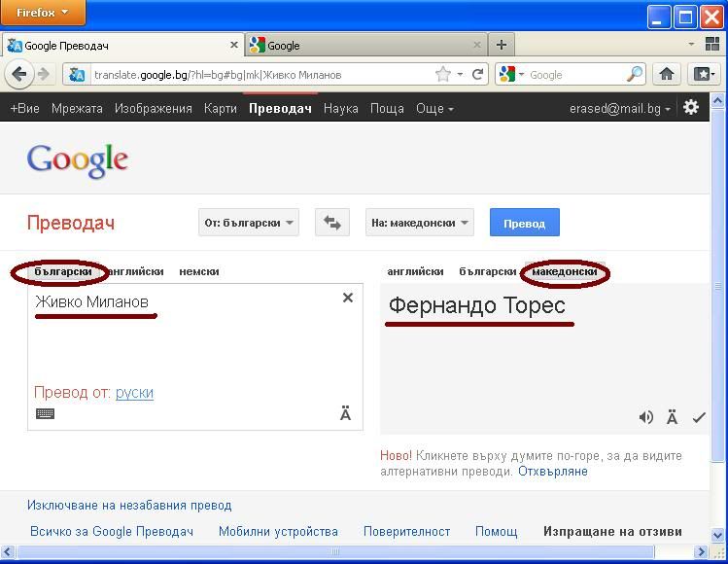Screen dimensions: 728x564
Task: Open the bookmarks menu icon
Action: pos(705,74)
